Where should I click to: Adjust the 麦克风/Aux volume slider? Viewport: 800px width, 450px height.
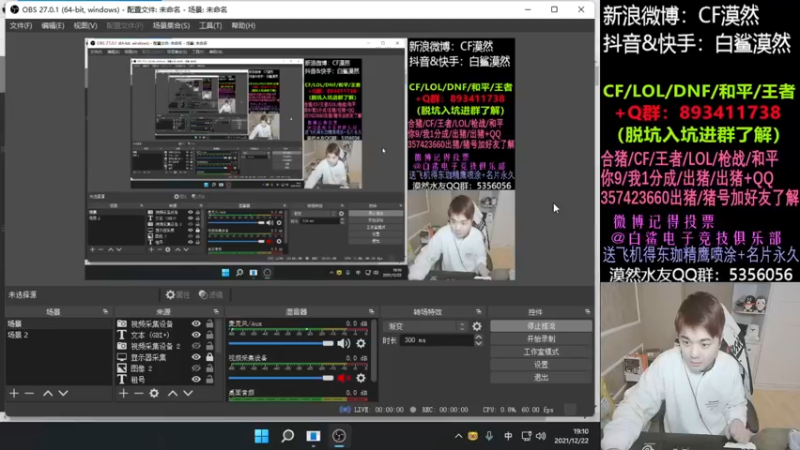coord(281,343)
